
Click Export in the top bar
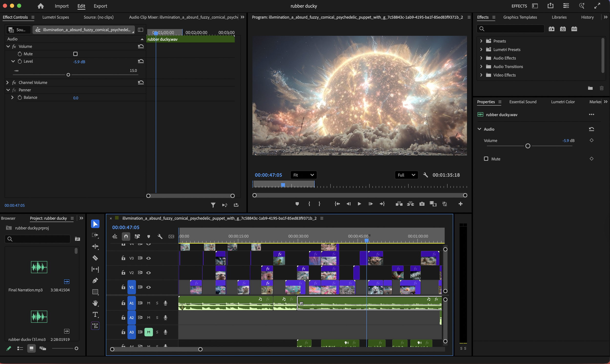[100, 6]
